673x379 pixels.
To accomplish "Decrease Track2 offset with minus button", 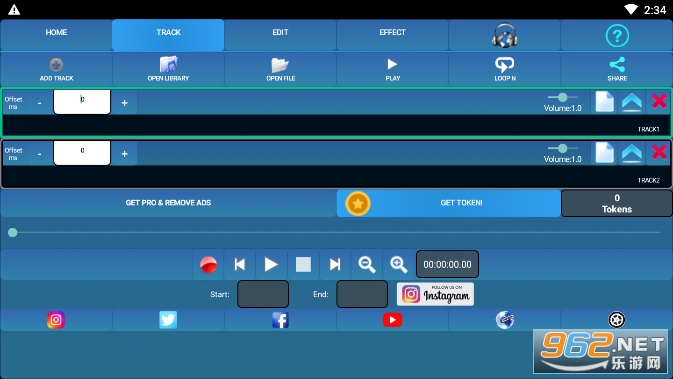I will point(39,154).
